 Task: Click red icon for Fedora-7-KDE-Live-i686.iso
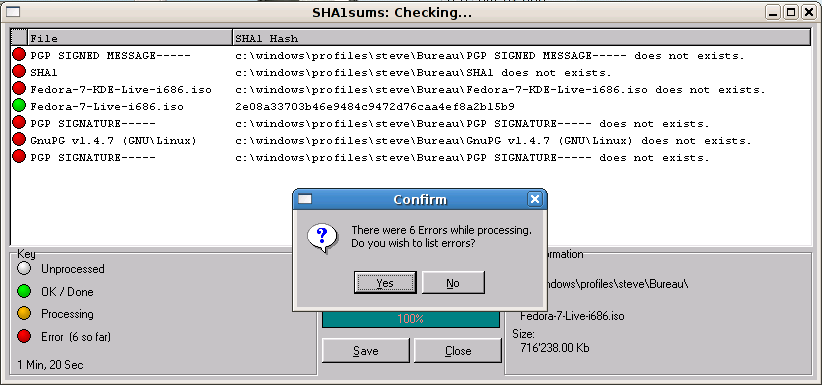pyautogui.click(x=19, y=89)
